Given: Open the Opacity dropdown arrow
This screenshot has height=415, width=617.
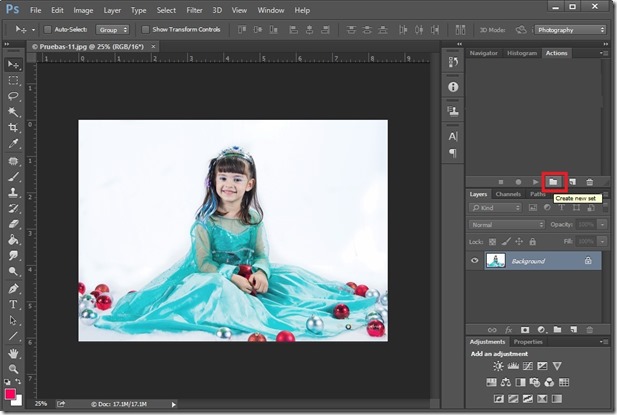Looking at the screenshot, I should (x=602, y=225).
